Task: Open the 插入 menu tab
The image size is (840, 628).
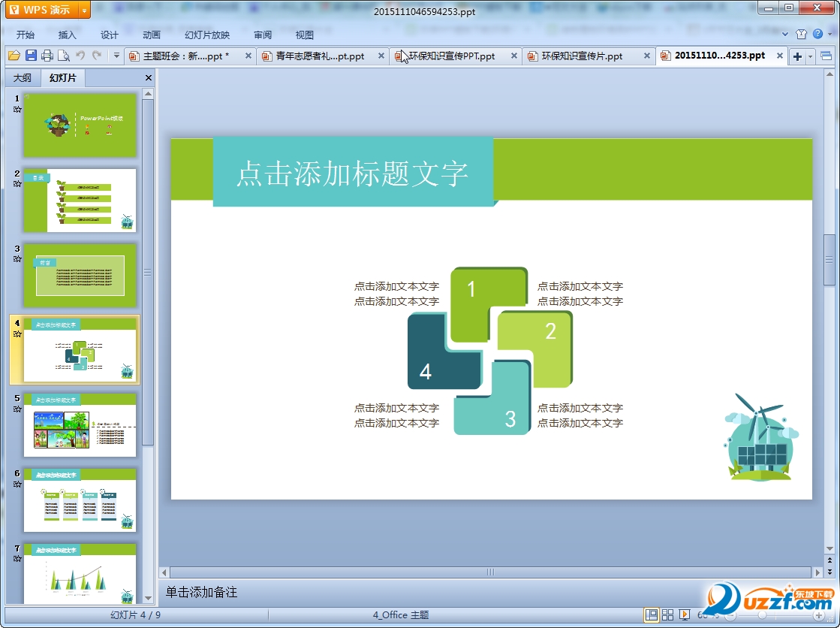Action: click(x=67, y=35)
